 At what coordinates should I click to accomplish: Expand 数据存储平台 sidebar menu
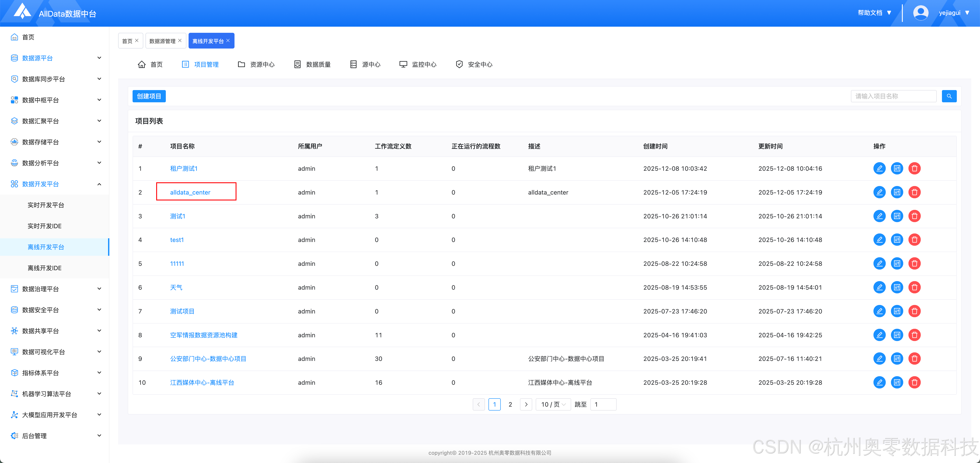coord(54,142)
